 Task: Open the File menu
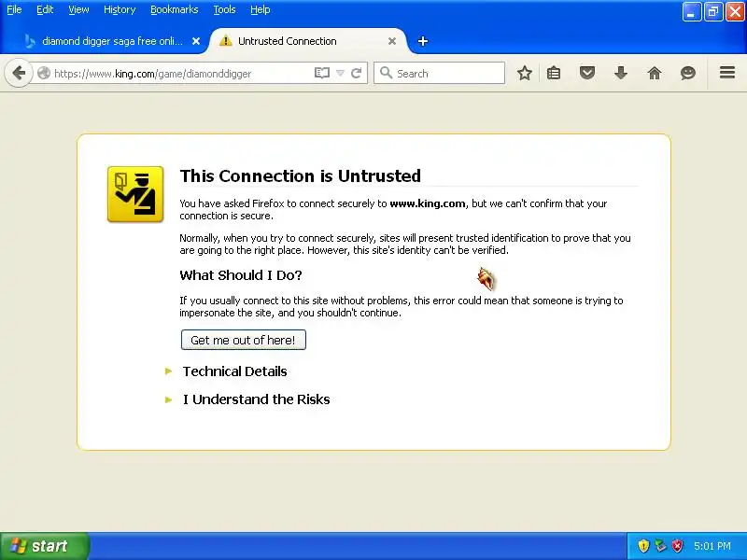coord(14,9)
